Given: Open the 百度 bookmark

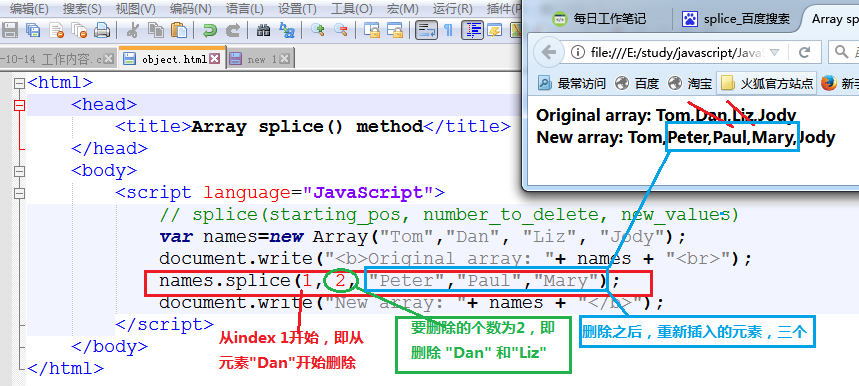Looking at the screenshot, I should 637,83.
